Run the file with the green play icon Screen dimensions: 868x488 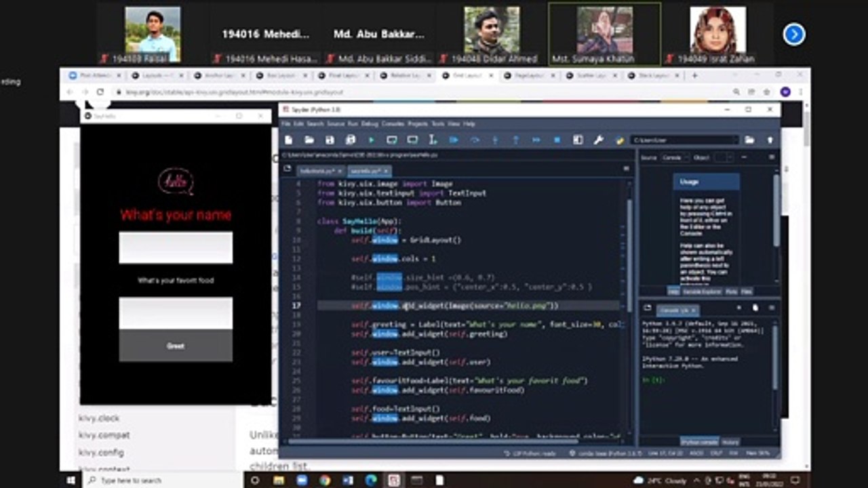[x=371, y=140]
